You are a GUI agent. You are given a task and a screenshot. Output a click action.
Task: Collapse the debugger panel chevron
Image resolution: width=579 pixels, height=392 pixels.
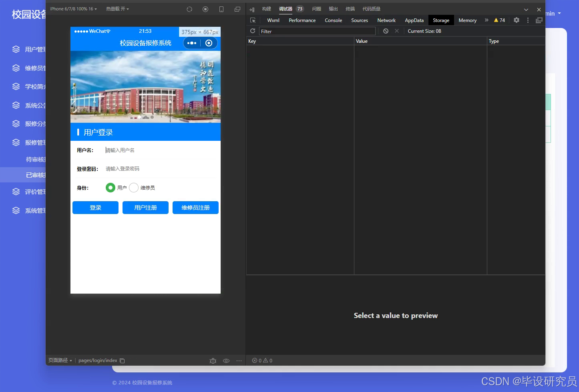[x=526, y=10]
